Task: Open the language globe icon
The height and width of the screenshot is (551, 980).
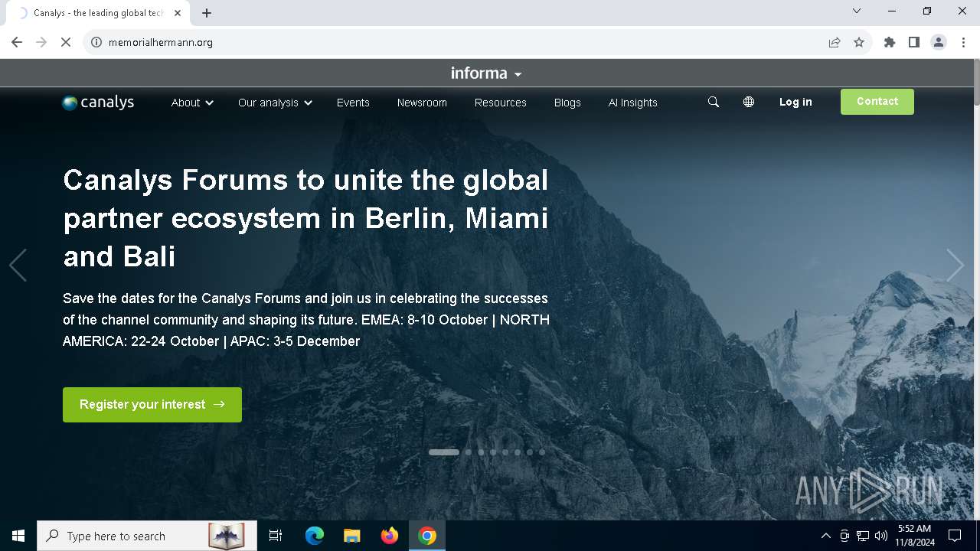Action: 749,102
